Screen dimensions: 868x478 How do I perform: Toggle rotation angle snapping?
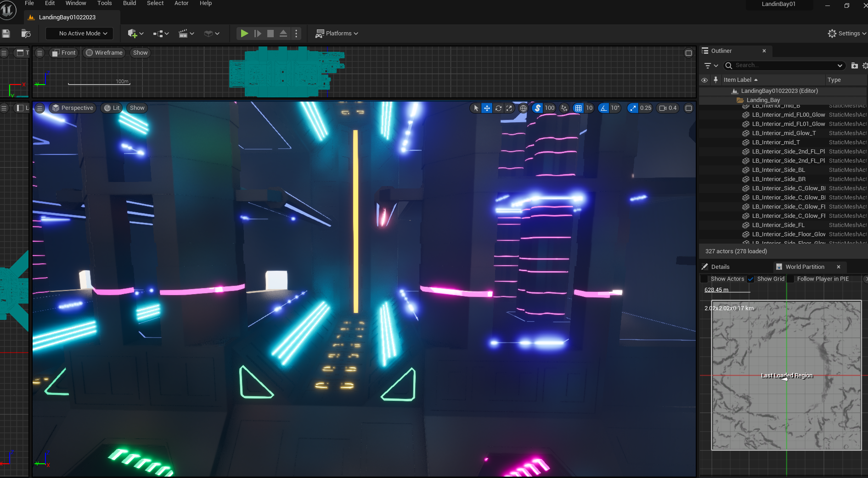[x=603, y=108]
